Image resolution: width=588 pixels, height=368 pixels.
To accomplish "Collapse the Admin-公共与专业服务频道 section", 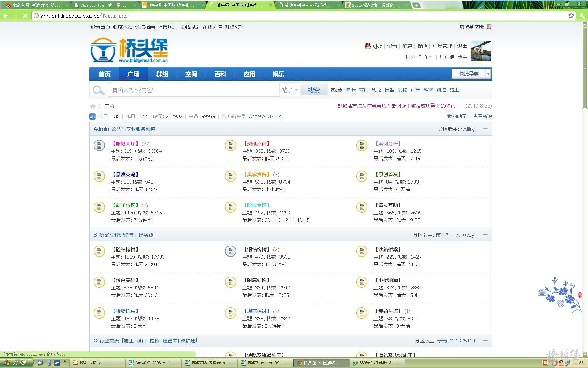I will coord(485,129).
